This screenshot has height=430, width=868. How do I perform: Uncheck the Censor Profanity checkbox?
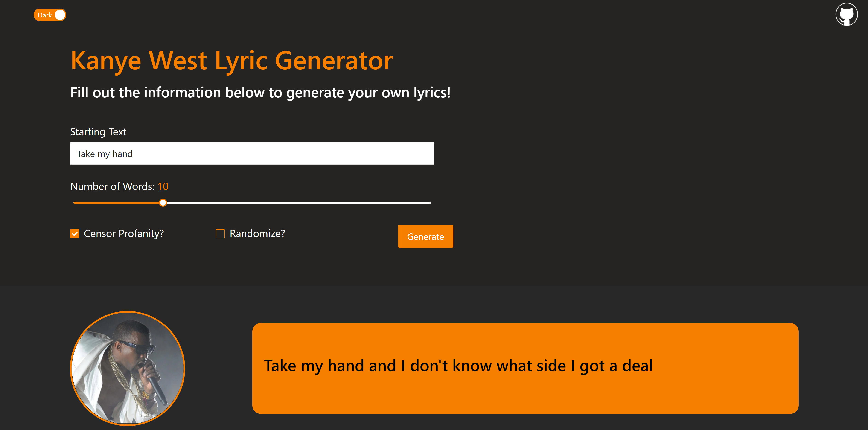(74, 234)
